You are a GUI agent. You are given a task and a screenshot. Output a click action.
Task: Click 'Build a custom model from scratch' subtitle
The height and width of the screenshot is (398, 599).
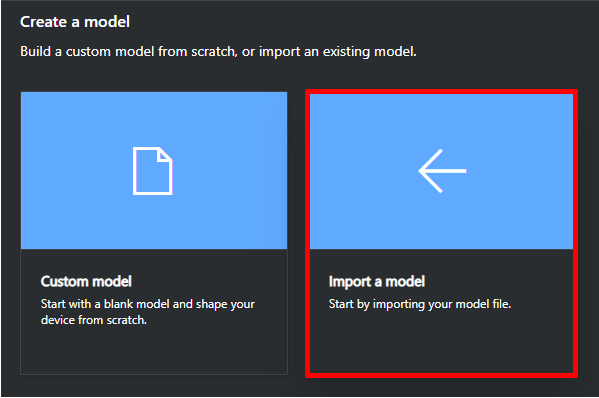[218, 51]
